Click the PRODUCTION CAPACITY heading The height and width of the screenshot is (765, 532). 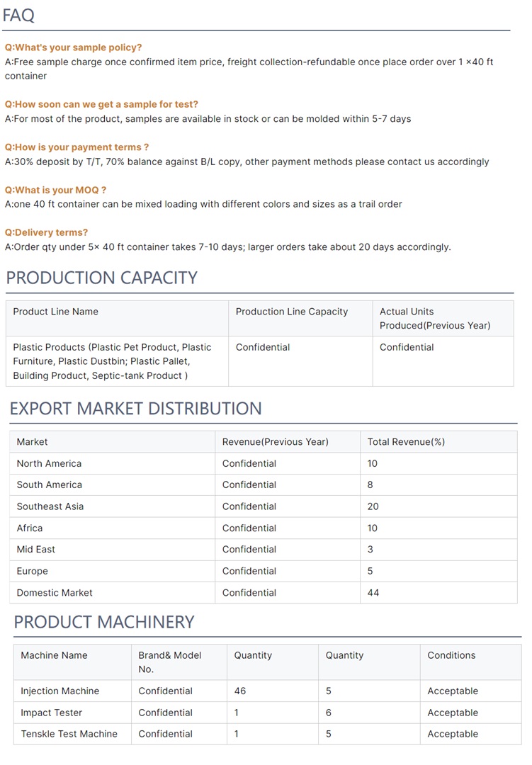point(101,278)
